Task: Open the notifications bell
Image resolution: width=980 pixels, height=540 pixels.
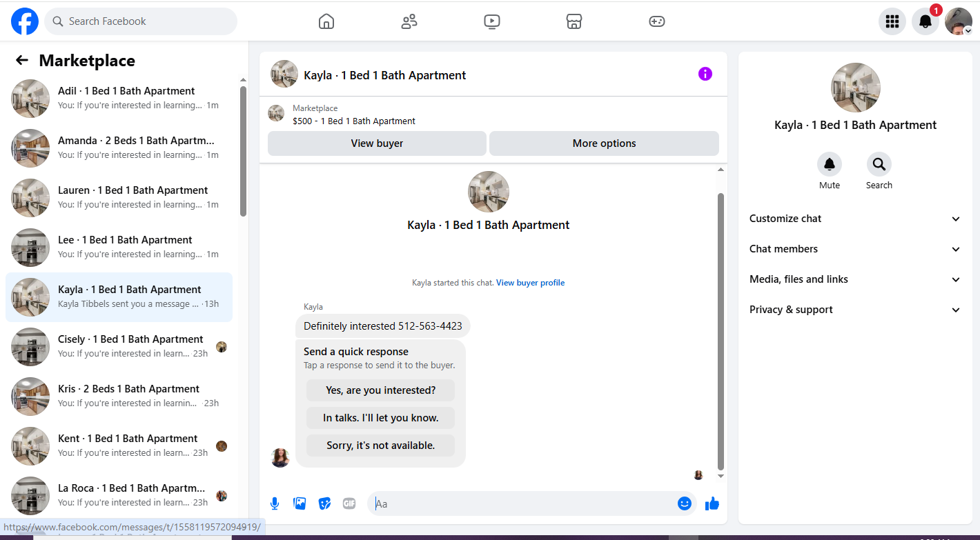Action: (x=925, y=21)
